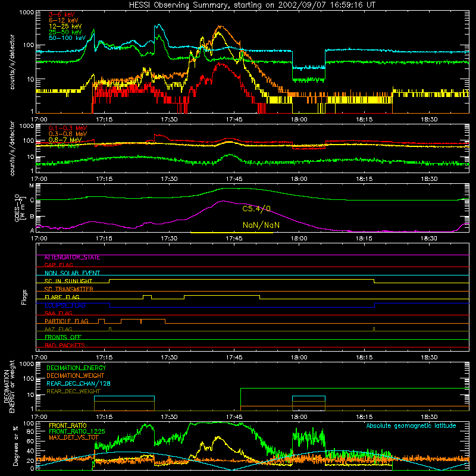Click the C5.4/0 flare class annotation
Image resolution: width=476 pixels, height=476 pixels.
[x=256, y=209]
